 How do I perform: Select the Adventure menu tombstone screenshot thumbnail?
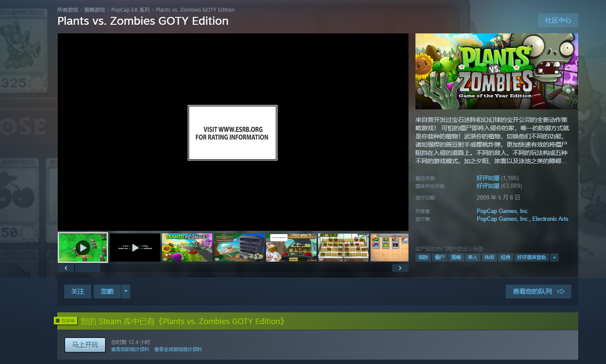pyautogui.click(x=239, y=247)
